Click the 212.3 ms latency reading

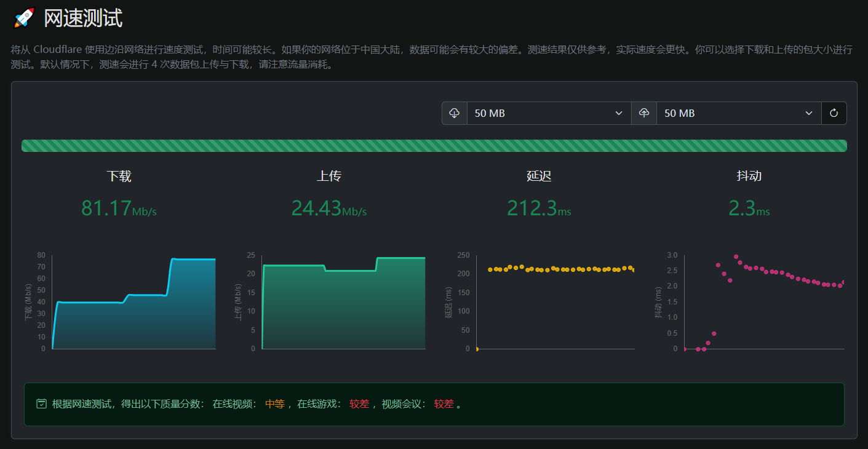click(x=539, y=209)
